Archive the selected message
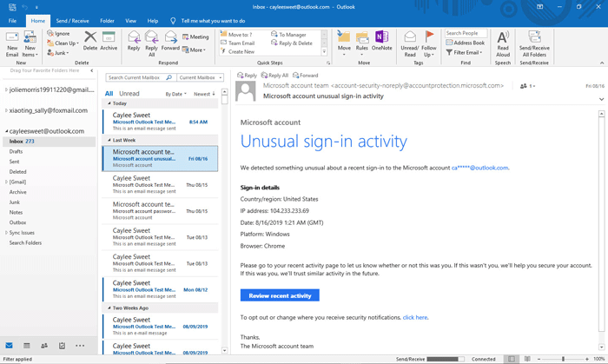This screenshot has height=364, width=608. (109, 41)
